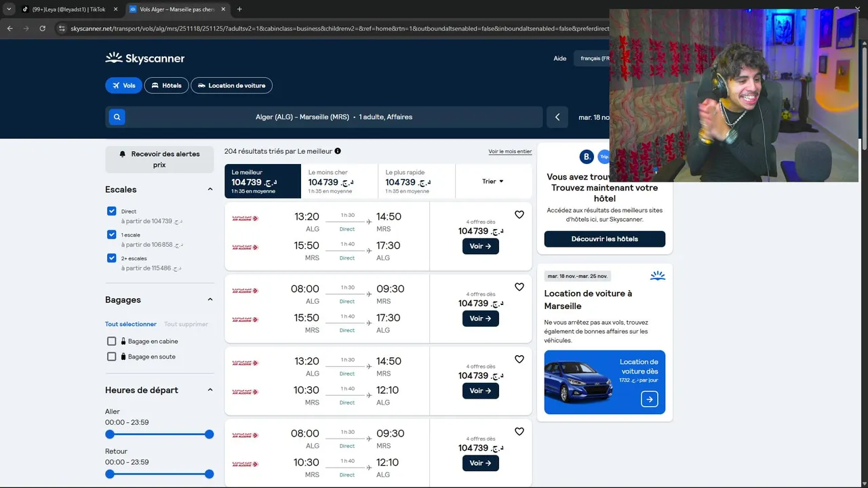Click Voir on the third flight result
Screen dimensions: 868x488
click(x=480, y=390)
